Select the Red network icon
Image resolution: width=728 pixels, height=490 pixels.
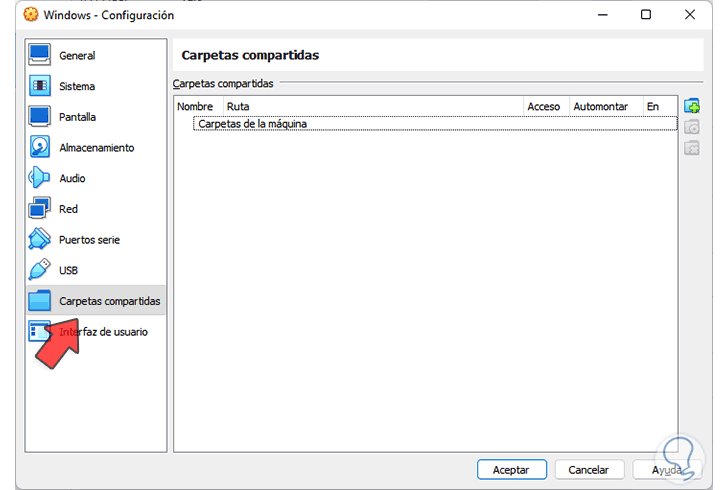39,209
